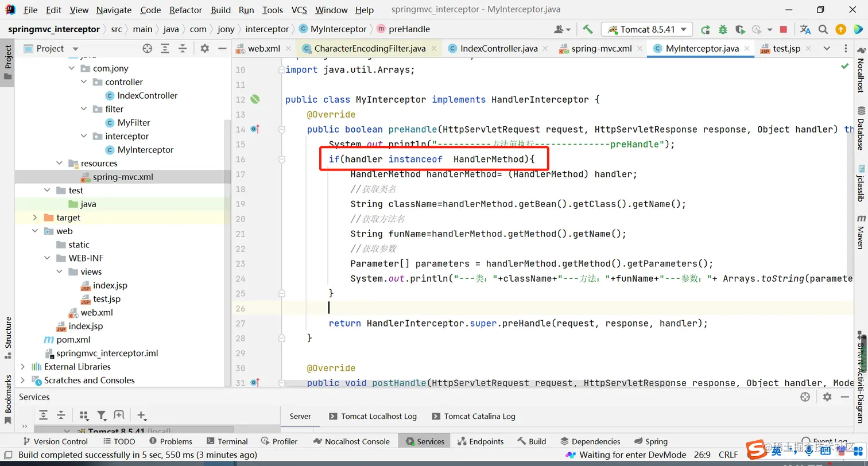Select pom.xml in the Project tree
868x466 pixels.
click(x=73, y=340)
